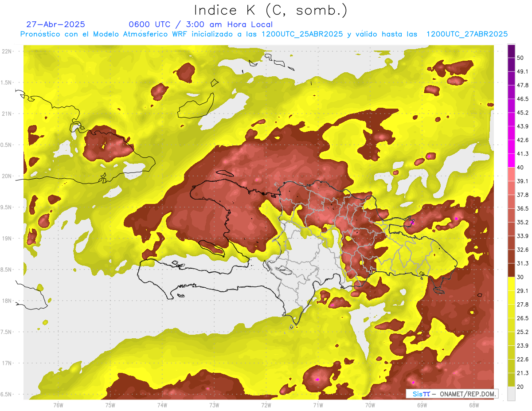
Task: Click the legend value "49.1"
Action: 523,71
